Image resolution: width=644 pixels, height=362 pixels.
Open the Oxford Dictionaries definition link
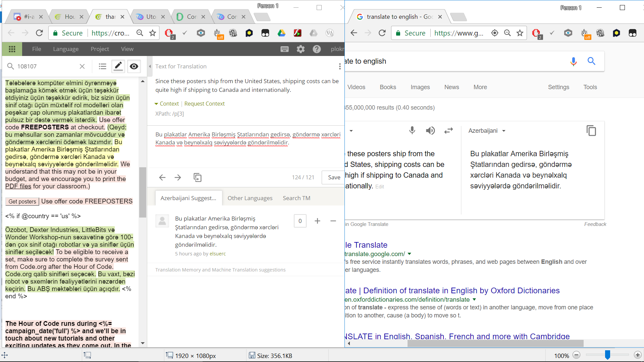[x=452, y=291]
